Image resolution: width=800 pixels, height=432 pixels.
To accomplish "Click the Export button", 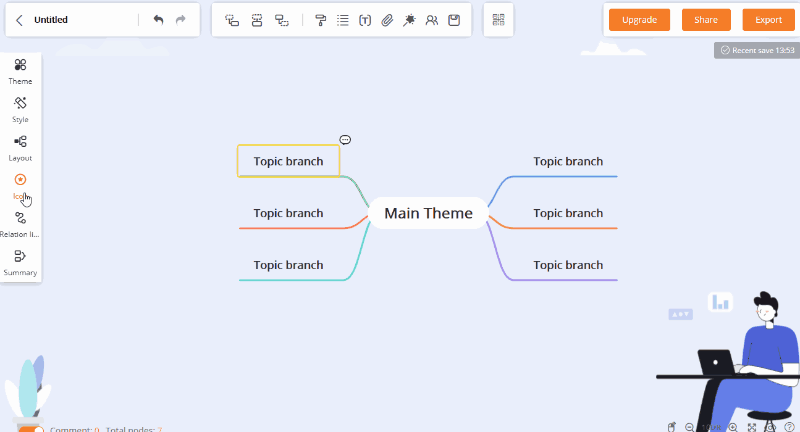I will (768, 20).
